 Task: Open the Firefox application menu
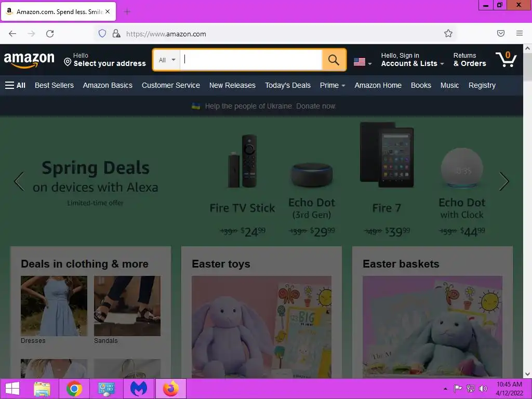click(520, 33)
